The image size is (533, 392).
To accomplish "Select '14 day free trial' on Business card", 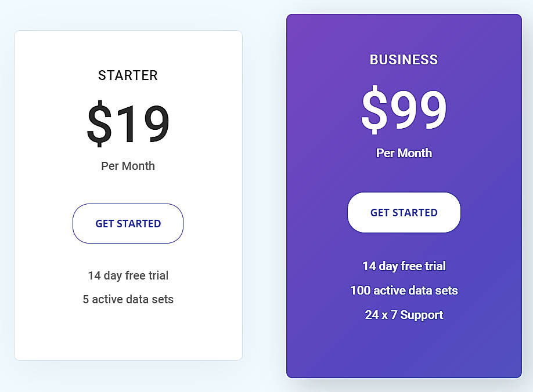I will (x=404, y=266).
